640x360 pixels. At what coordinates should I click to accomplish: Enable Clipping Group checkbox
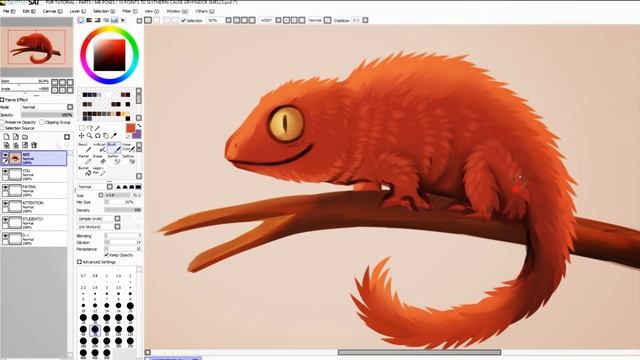tap(42, 122)
